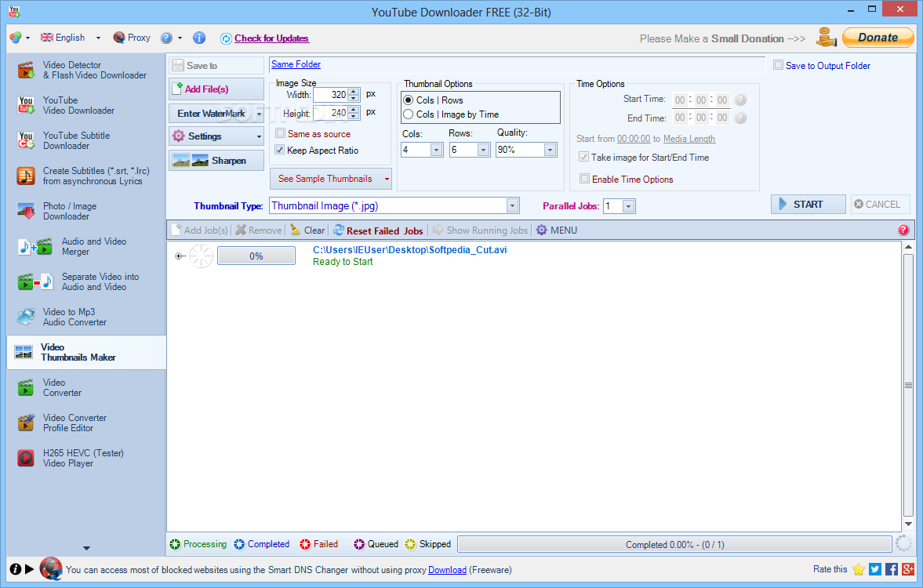Open Photo / Image Downloader module

[57, 212]
